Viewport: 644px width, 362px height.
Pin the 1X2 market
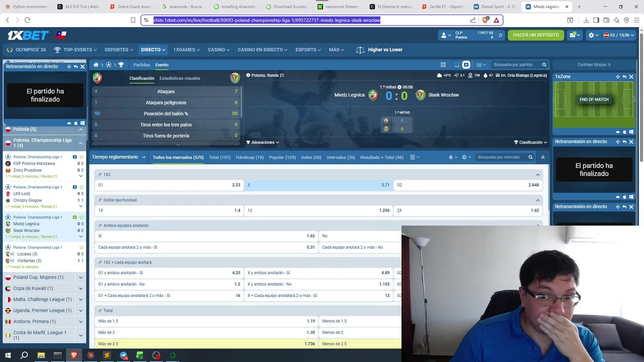(100, 174)
